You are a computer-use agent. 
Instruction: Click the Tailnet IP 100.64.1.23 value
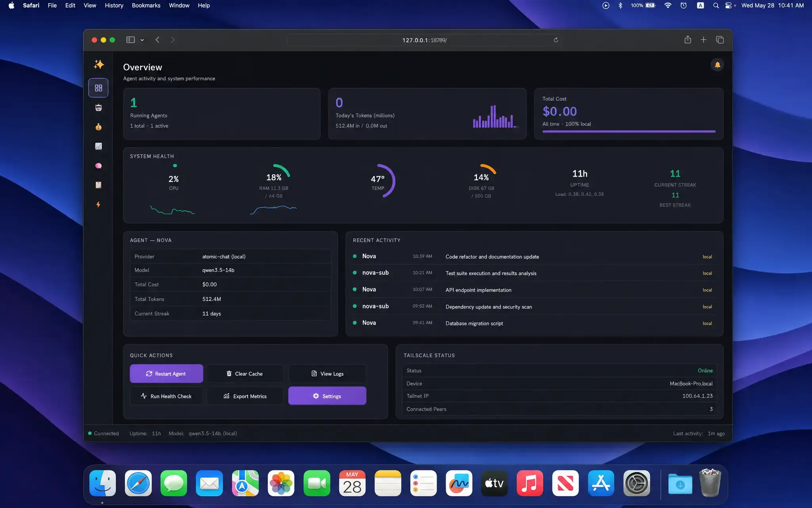(697, 396)
